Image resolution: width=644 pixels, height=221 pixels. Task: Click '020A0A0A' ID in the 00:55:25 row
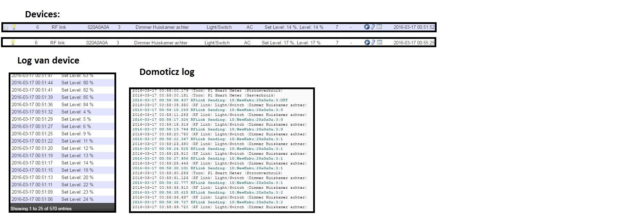[x=97, y=43]
